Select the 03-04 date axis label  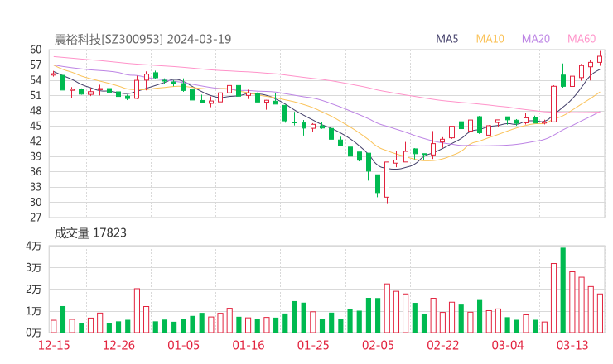point(508,345)
